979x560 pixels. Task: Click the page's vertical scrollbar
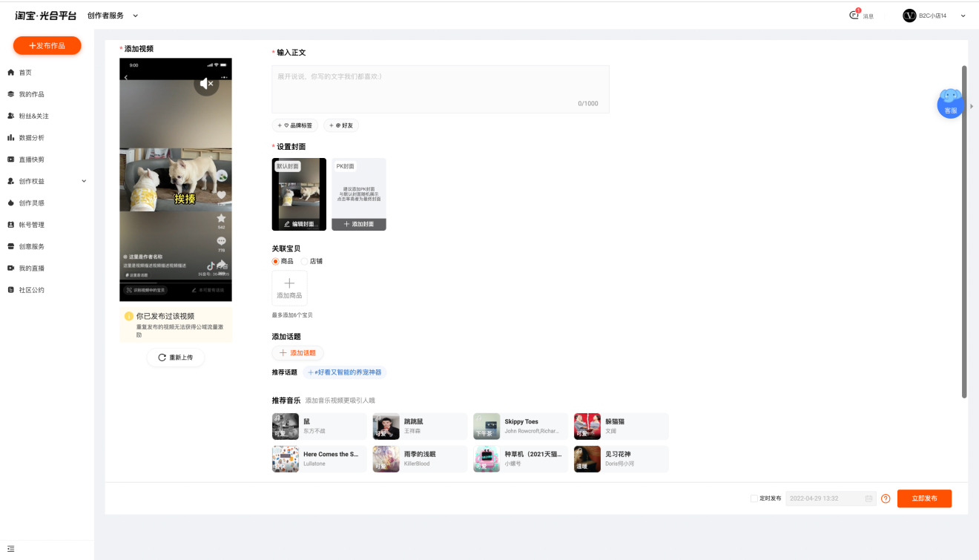tap(964, 231)
